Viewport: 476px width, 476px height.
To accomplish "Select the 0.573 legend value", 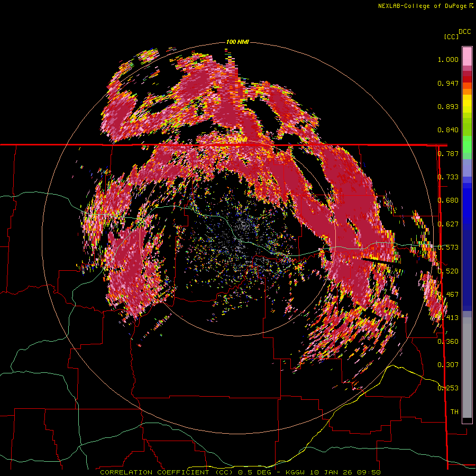I will coord(448,248).
